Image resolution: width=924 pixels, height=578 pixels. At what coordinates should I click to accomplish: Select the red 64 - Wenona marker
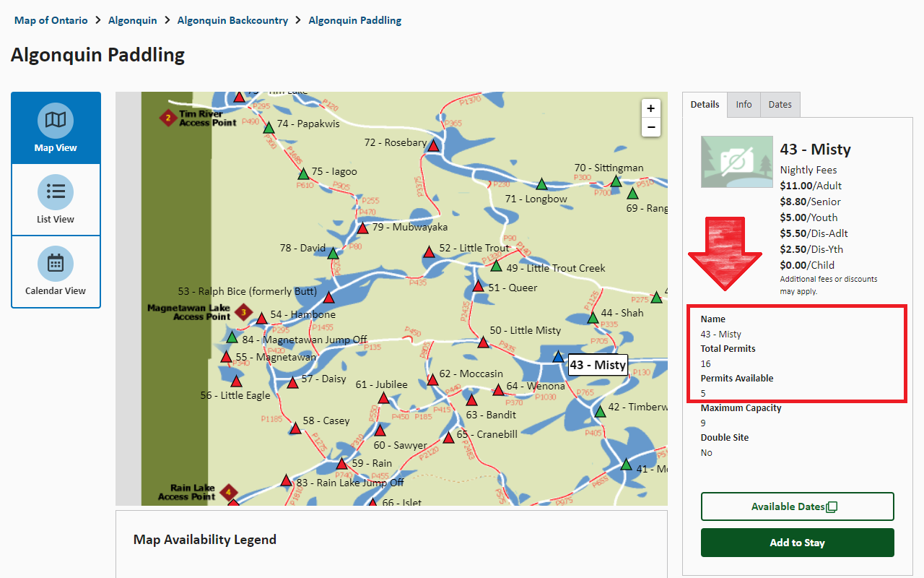coord(498,390)
